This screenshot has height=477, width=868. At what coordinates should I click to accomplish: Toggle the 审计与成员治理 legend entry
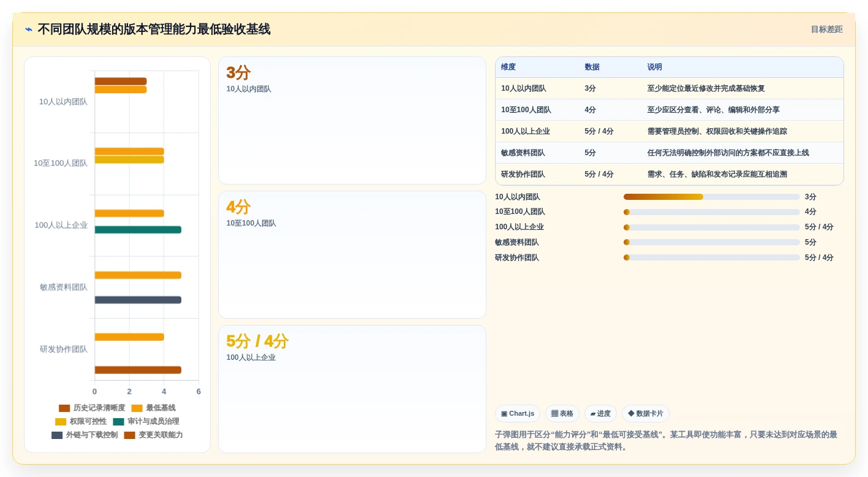tap(146, 422)
